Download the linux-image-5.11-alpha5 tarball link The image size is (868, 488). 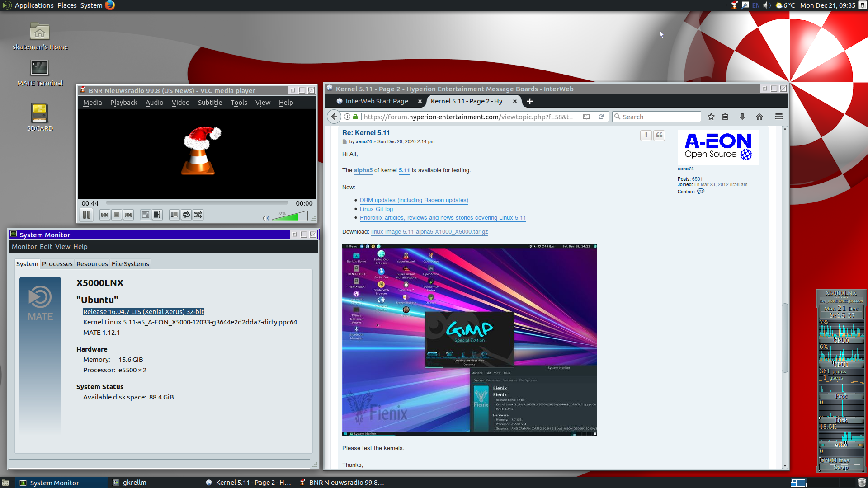429,232
